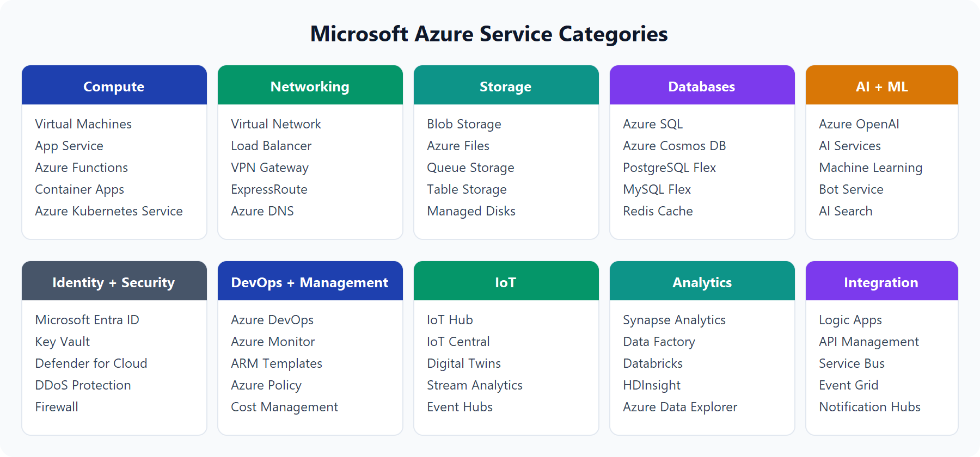Click Azure Functions

coord(82,168)
